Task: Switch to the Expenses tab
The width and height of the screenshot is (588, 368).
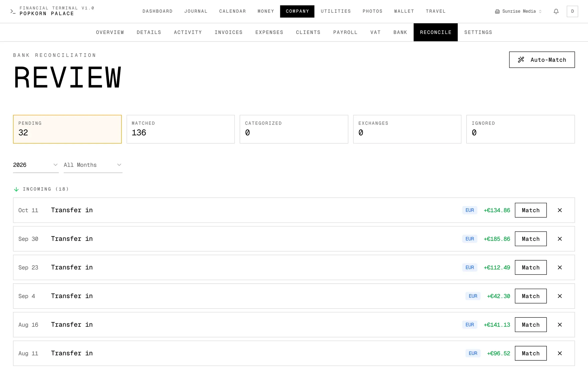Action: tap(269, 32)
